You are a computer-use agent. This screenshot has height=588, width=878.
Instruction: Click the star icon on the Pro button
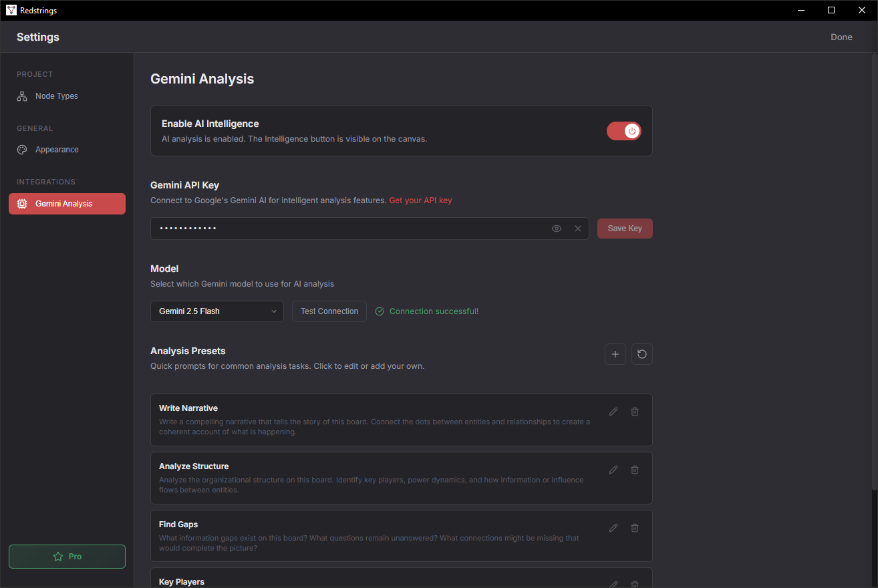pos(59,556)
